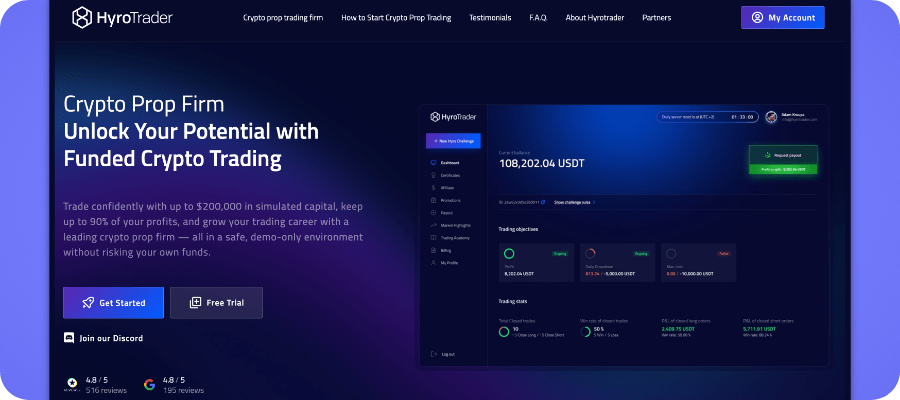Image resolution: width=900 pixels, height=400 pixels.
Task: Click the Google logo beside 195 reviews
Action: (x=149, y=384)
